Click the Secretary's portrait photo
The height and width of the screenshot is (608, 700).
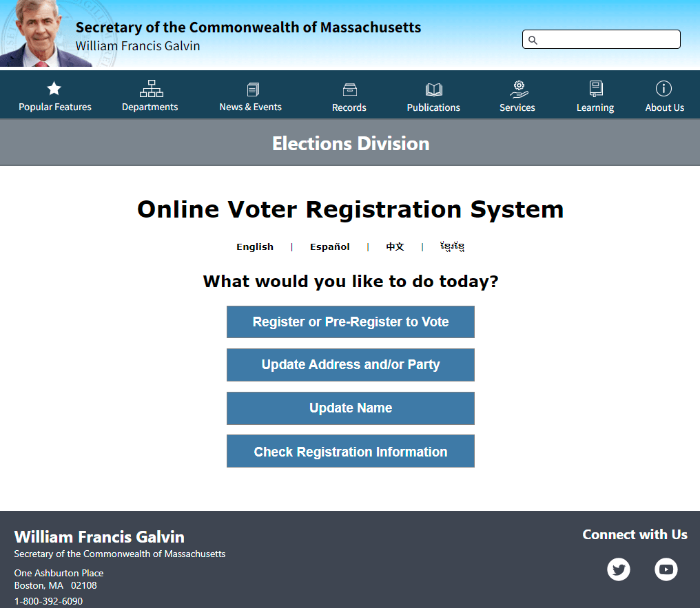41,34
